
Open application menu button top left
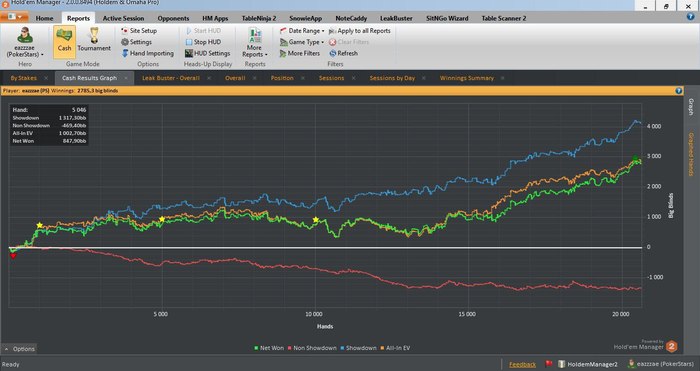click(14, 17)
